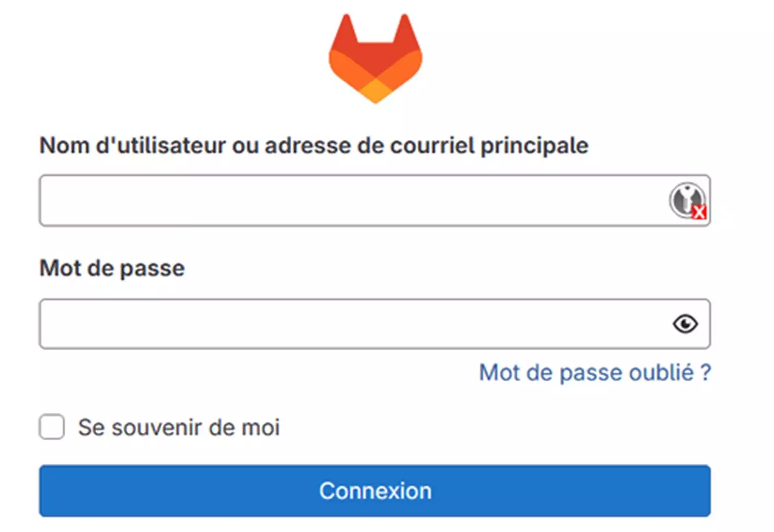Enable the "Se souvenir de moi" checkbox
This screenshot has height=532, width=774.
tap(52, 427)
